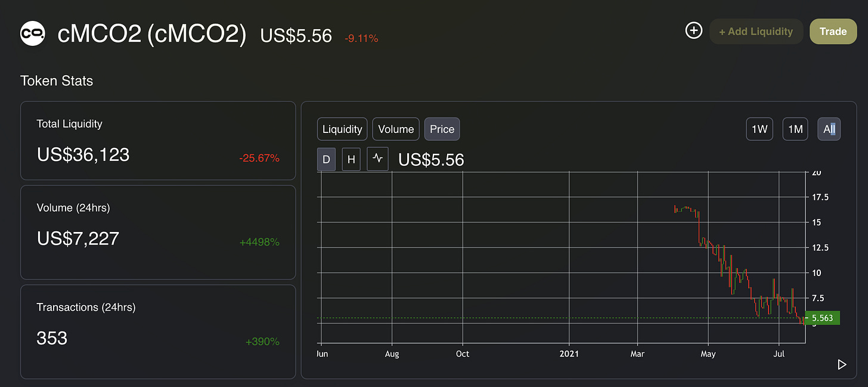The width and height of the screenshot is (868, 387).
Task: Choose daily D candle interval
Action: pyautogui.click(x=326, y=159)
